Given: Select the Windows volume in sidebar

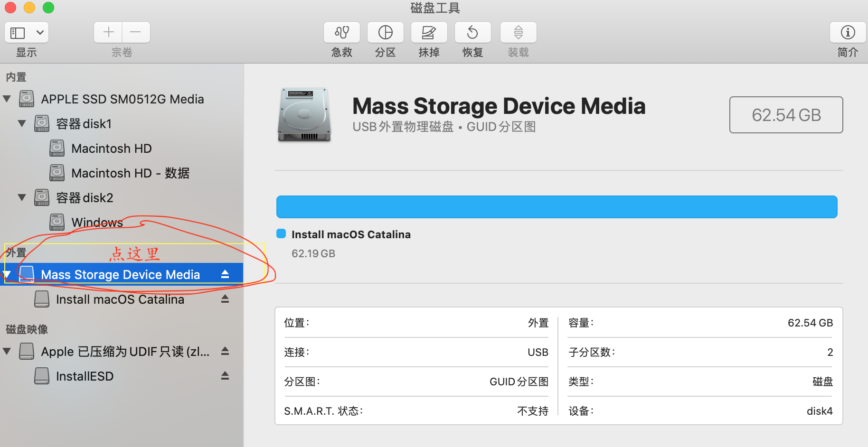Looking at the screenshot, I should [97, 222].
